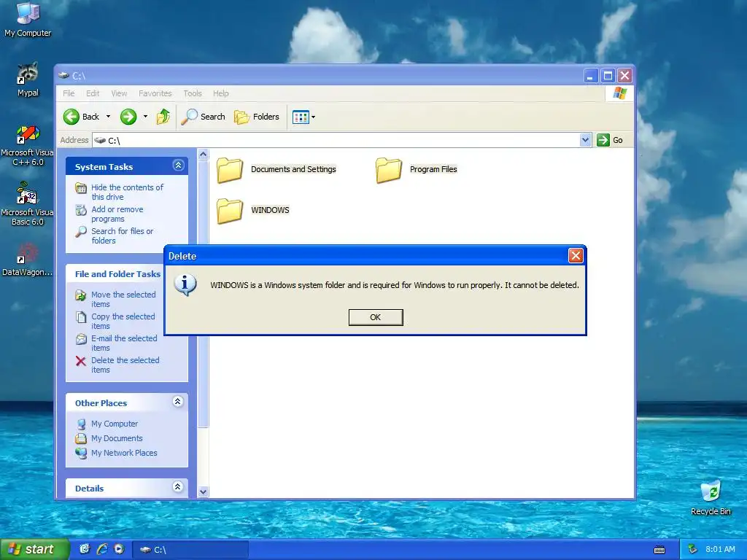This screenshot has width=747, height=560.
Task: Select the WINDOWS folder
Action: [253, 211]
